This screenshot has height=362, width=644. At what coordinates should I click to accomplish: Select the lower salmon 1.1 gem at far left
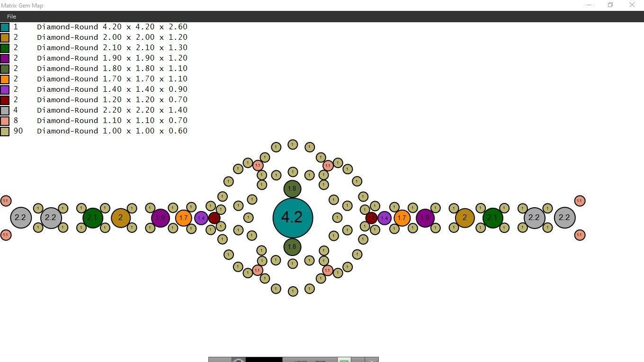click(x=6, y=235)
